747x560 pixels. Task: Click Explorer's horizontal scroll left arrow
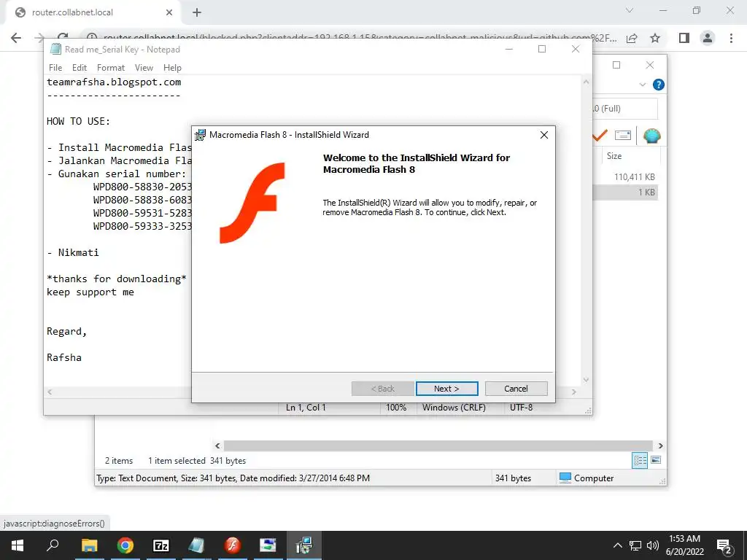tap(217, 446)
